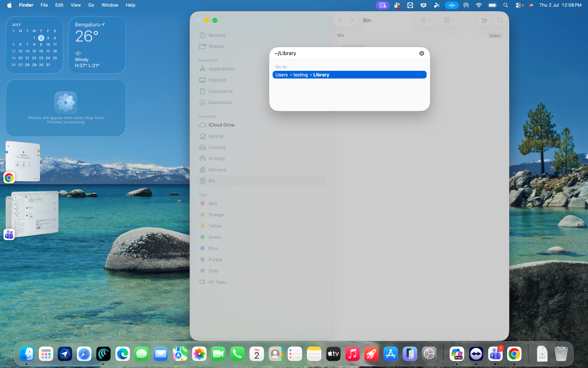Click the date and time in menu bar
Screen dimensions: 588x368
(560, 5)
